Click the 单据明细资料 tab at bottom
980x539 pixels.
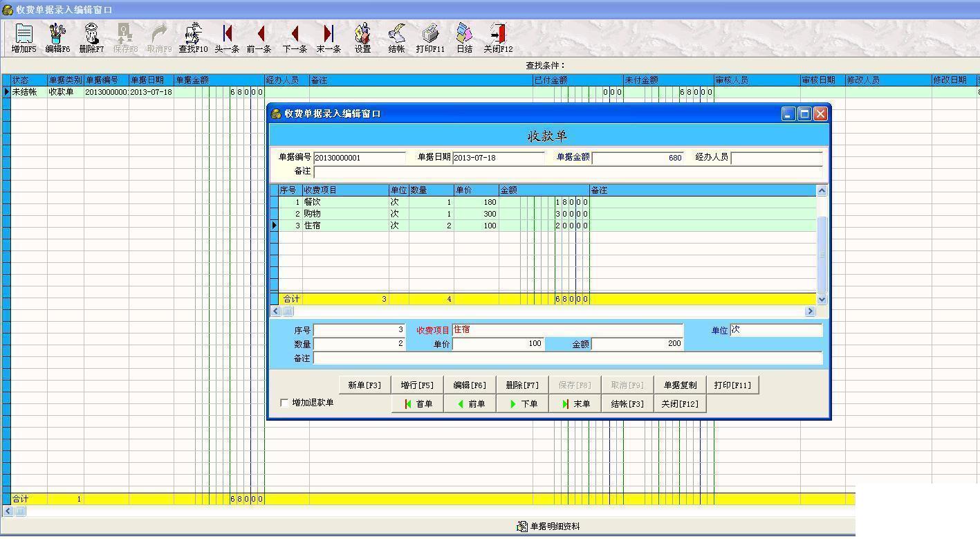pos(548,527)
